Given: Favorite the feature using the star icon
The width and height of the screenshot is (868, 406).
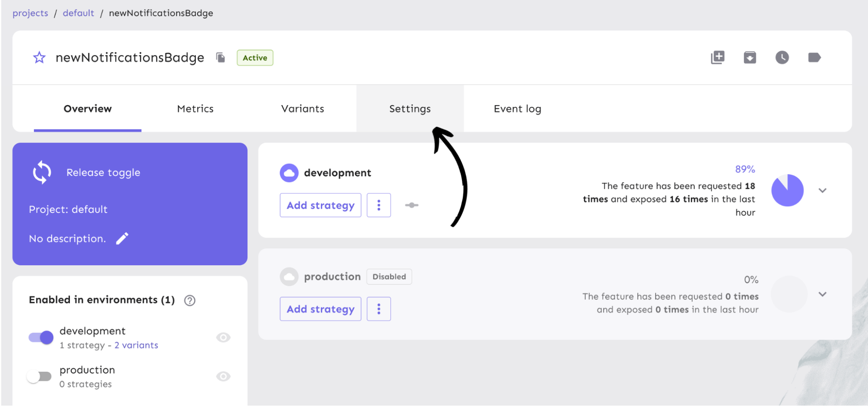Looking at the screenshot, I should (x=39, y=57).
